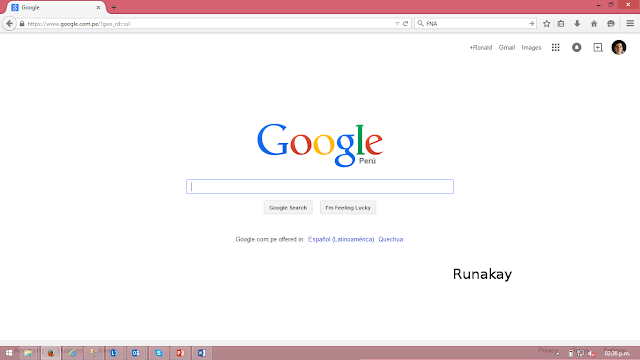
Task: Open the +Ronald profile link
Action: (480, 47)
